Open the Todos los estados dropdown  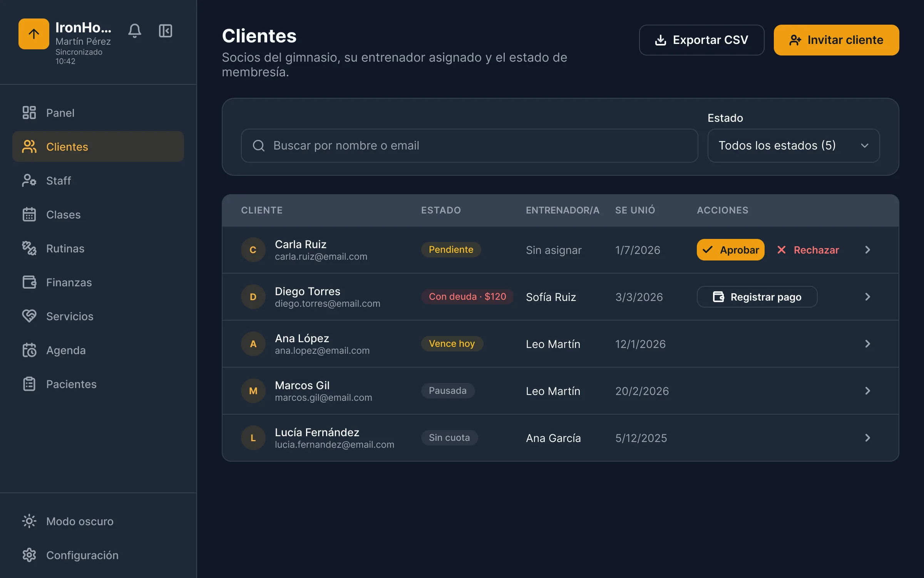point(793,146)
